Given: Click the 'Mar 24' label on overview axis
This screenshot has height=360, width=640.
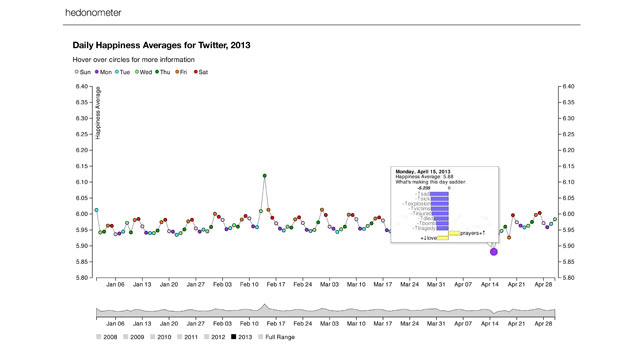Looking at the screenshot, I should click(409, 324).
